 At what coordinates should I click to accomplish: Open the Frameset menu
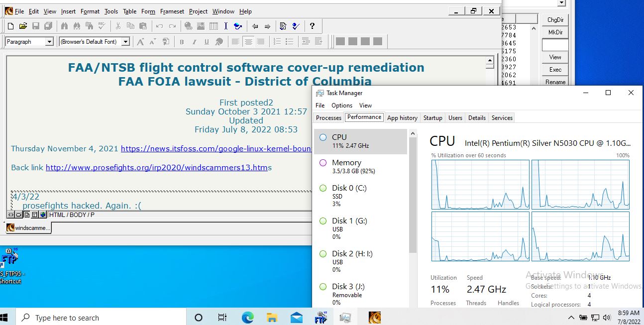[172, 11]
